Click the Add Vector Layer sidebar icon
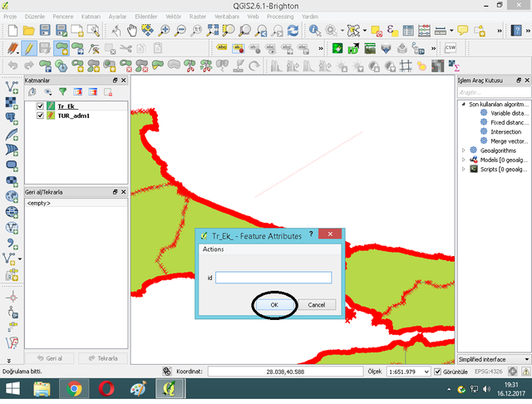Image resolution: width=532 pixels, height=404 pixels. [x=12, y=87]
